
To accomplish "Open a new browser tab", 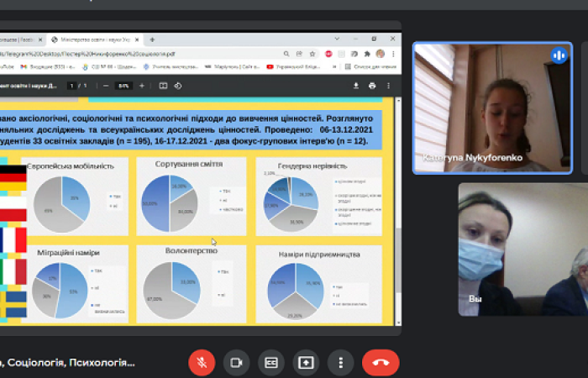I will click(x=152, y=39).
